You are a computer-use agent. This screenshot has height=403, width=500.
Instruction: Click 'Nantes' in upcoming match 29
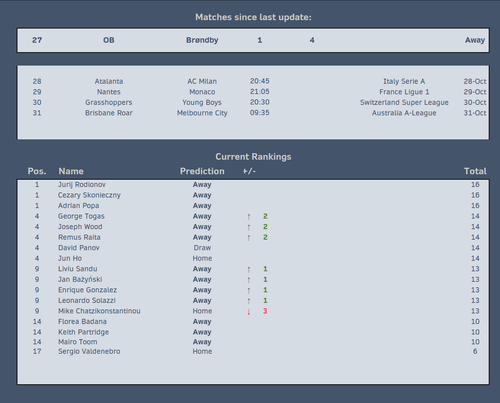click(x=109, y=92)
